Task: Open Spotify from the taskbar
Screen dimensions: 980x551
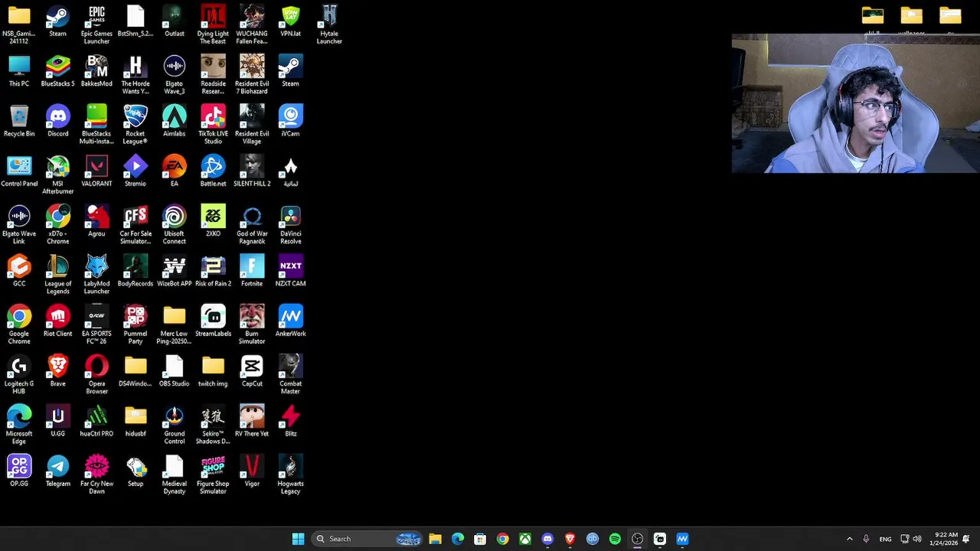Action: click(615, 539)
